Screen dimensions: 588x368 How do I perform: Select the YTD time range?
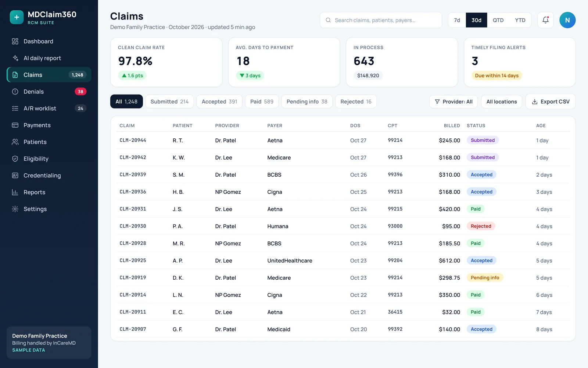coord(520,20)
